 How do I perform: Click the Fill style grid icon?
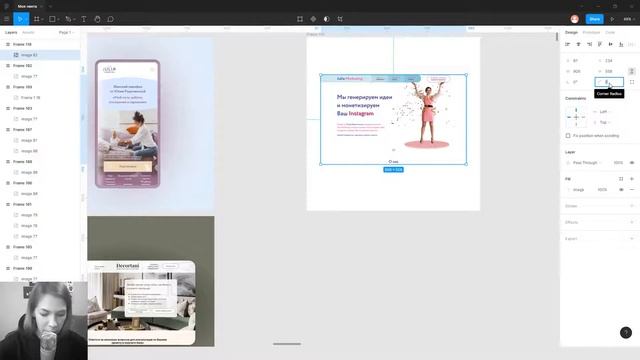point(621,179)
